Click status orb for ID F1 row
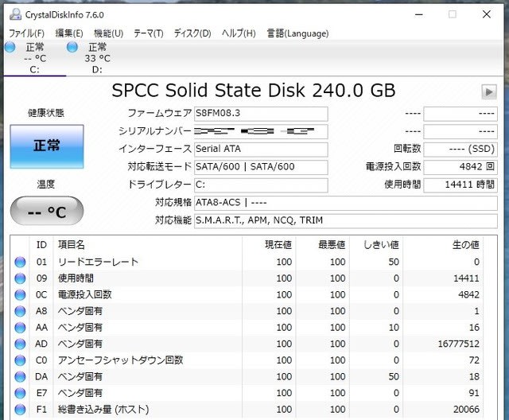This screenshot has width=509, height=420. click(20, 410)
